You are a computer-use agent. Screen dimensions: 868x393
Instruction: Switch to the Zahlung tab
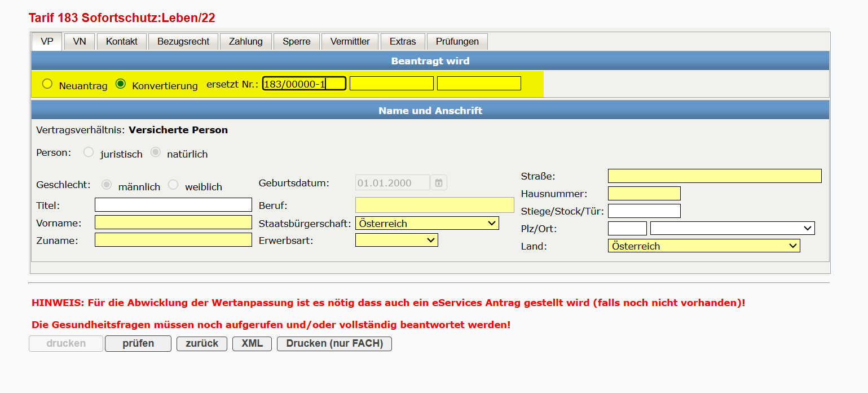(x=246, y=42)
